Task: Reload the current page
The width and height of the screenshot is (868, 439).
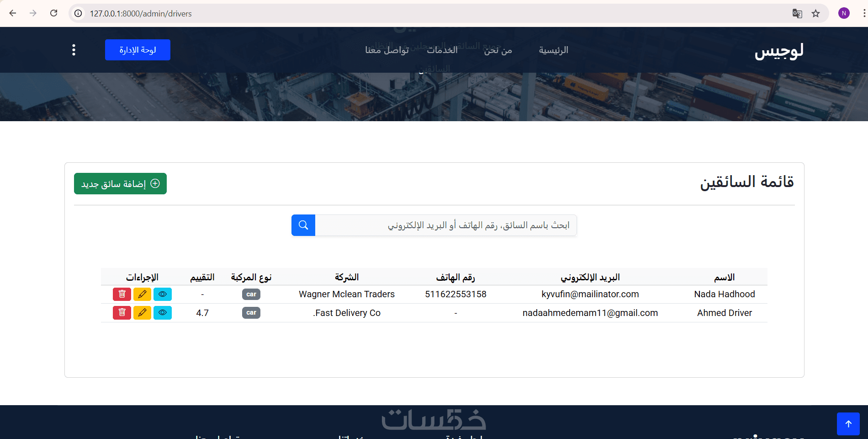Action: click(53, 13)
